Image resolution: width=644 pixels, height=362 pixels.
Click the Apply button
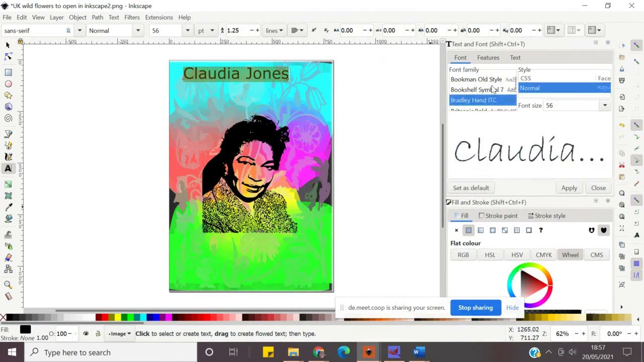click(x=569, y=188)
